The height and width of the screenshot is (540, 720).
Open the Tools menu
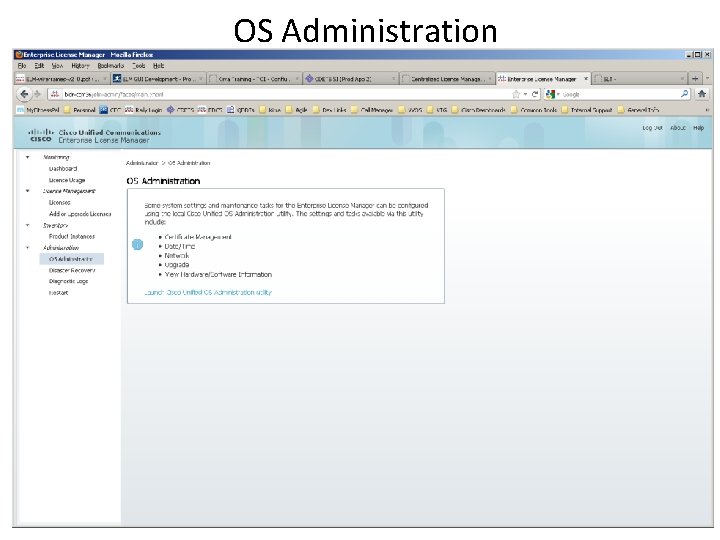[x=139, y=66]
